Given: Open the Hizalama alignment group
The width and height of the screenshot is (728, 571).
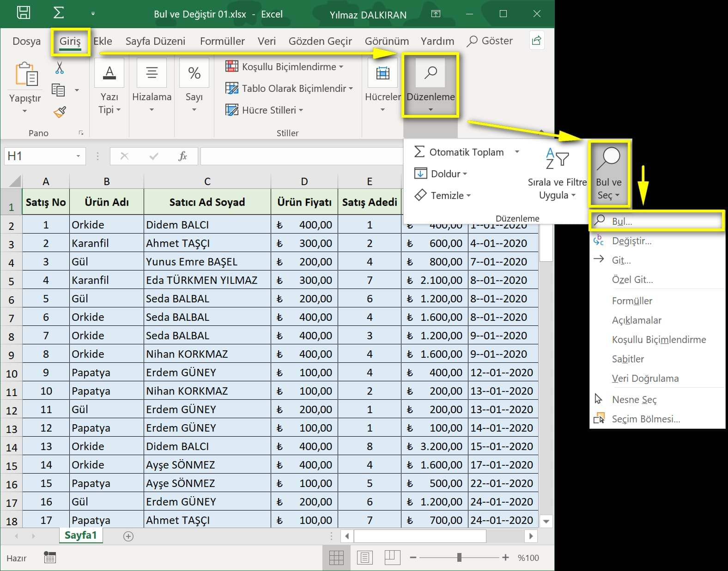Looking at the screenshot, I should point(152,87).
